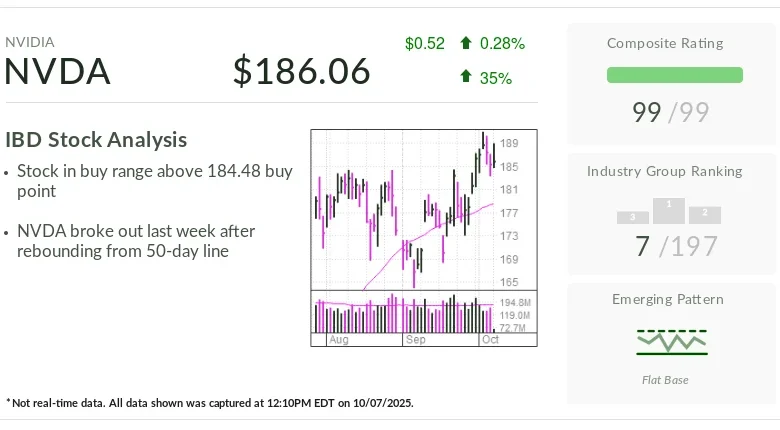Click the $186.06 stock price
This screenshot has height=430, width=780.
point(301,72)
